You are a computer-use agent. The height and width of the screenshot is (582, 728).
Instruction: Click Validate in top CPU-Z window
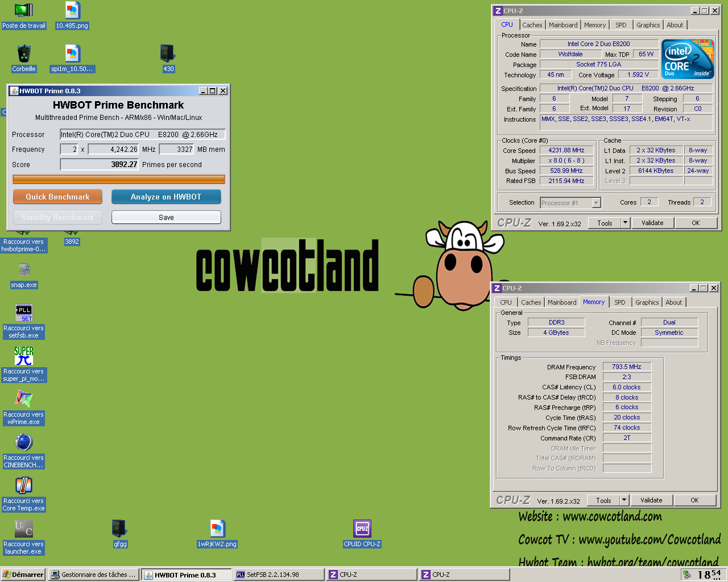pos(652,223)
